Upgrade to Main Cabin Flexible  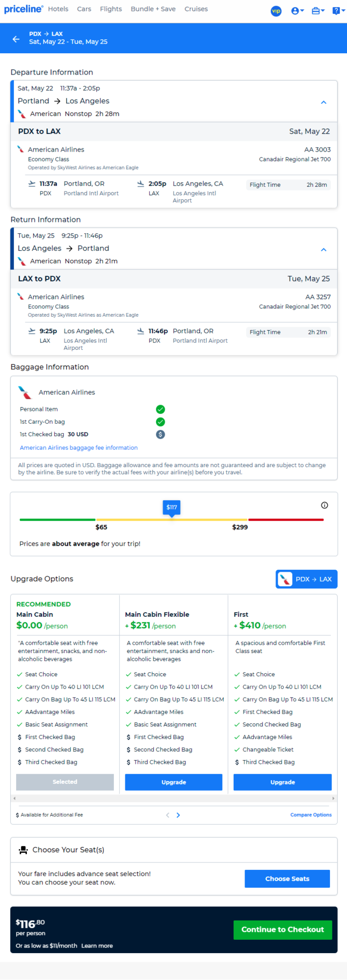point(173,782)
